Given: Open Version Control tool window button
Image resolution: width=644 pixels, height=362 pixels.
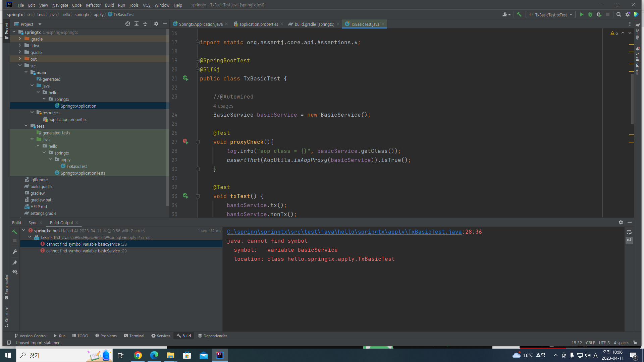Looking at the screenshot, I should (x=31, y=336).
